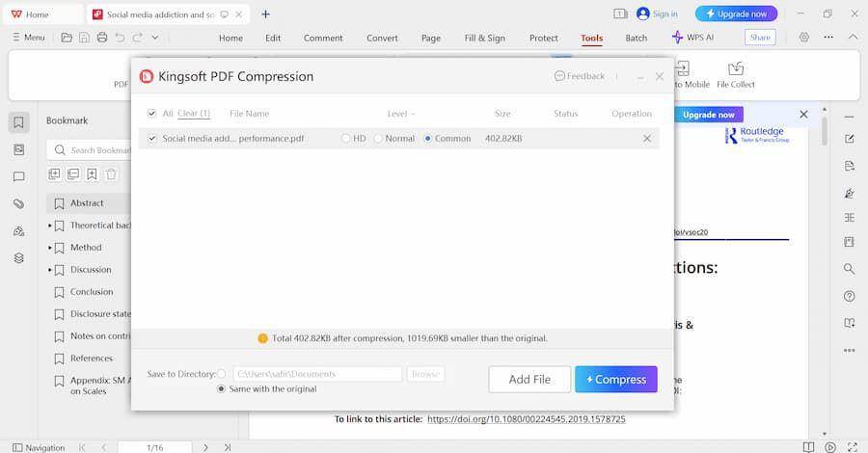Select Common compression level

tap(428, 138)
